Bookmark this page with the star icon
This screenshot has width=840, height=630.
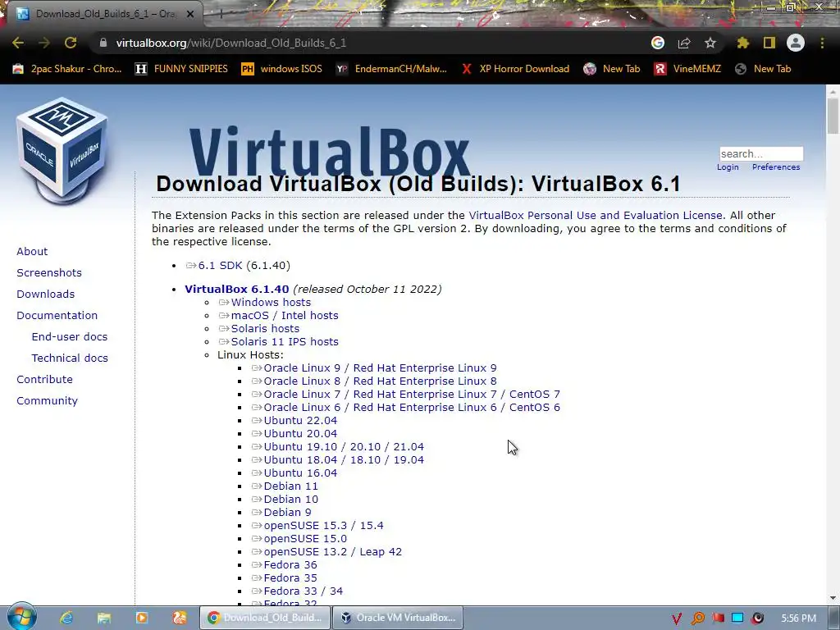tap(710, 43)
